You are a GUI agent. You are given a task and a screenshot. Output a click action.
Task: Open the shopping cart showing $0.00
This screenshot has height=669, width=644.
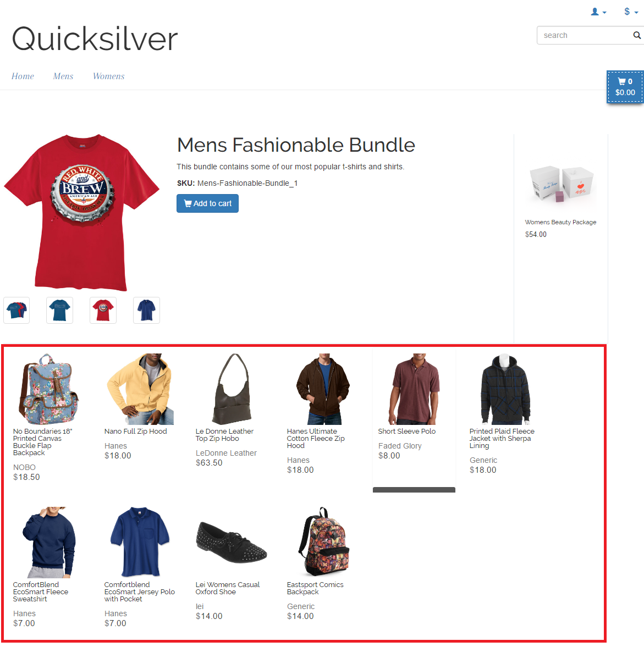(625, 87)
